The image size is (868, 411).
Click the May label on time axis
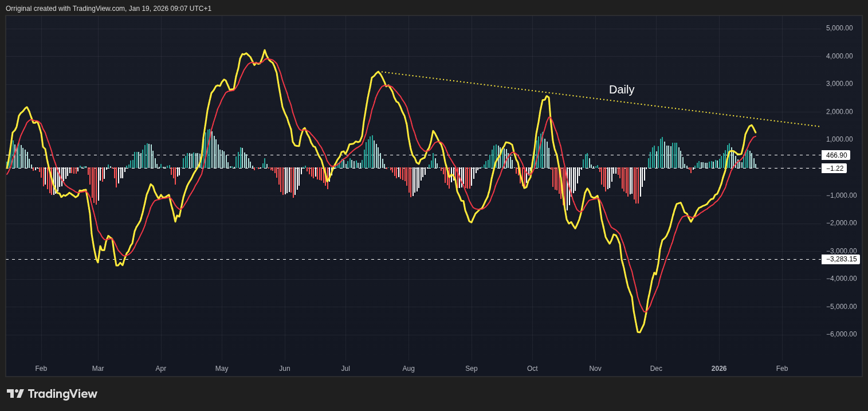pyautogui.click(x=222, y=369)
